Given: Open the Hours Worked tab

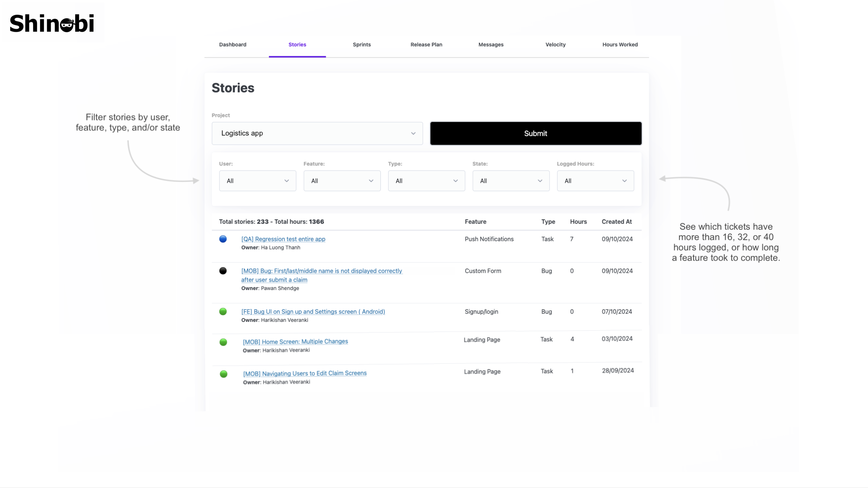Looking at the screenshot, I should [x=620, y=44].
